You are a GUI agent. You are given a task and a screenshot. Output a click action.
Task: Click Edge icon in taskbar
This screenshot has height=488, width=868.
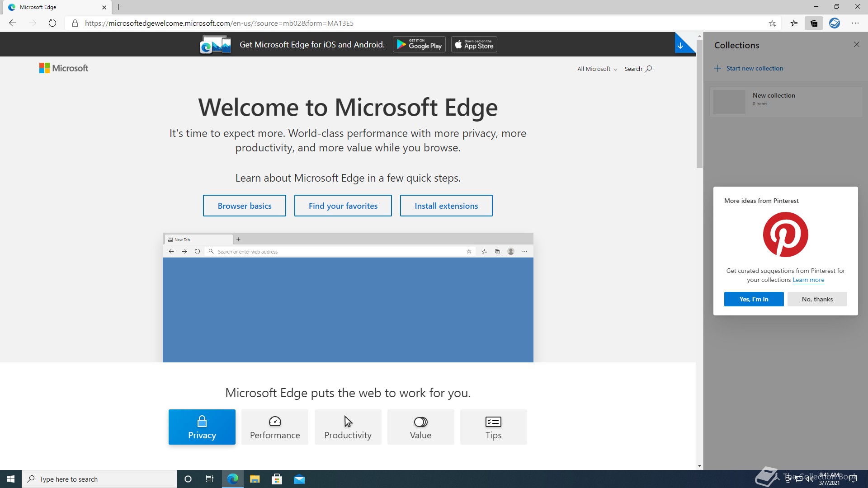(x=233, y=479)
